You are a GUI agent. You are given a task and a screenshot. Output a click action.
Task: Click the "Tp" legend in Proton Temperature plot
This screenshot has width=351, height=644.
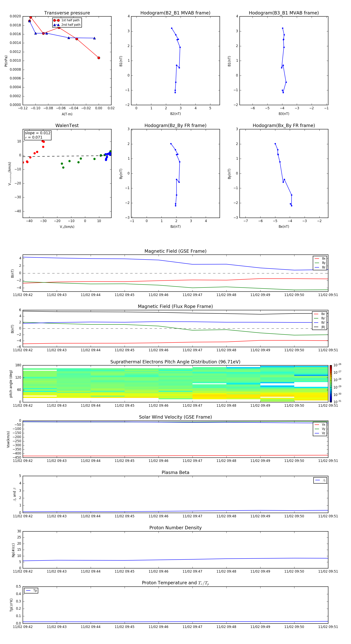tap(31, 591)
